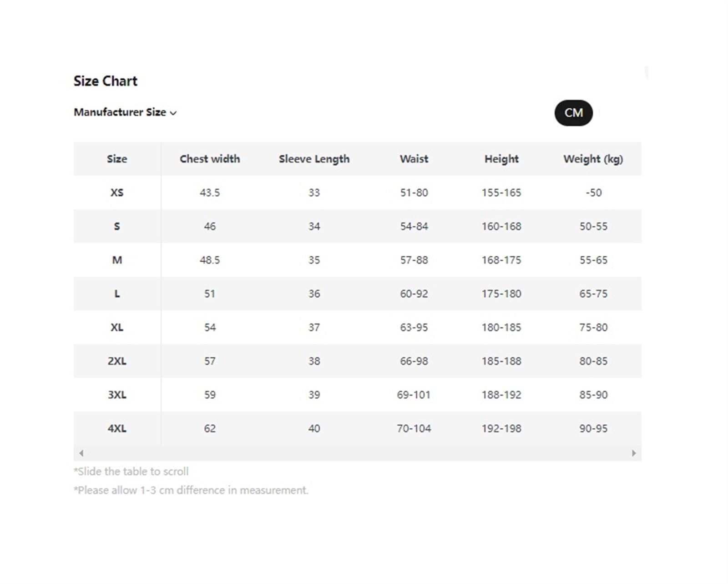The width and height of the screenshot is (728, 584).
Task: Click the L height value 175-180
Action: point(501,294)
